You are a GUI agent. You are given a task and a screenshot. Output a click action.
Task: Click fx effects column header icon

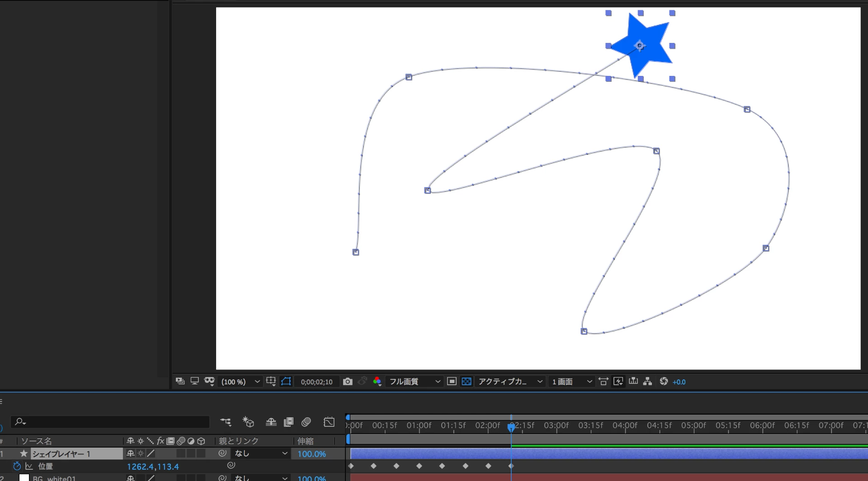coord(160,441)
